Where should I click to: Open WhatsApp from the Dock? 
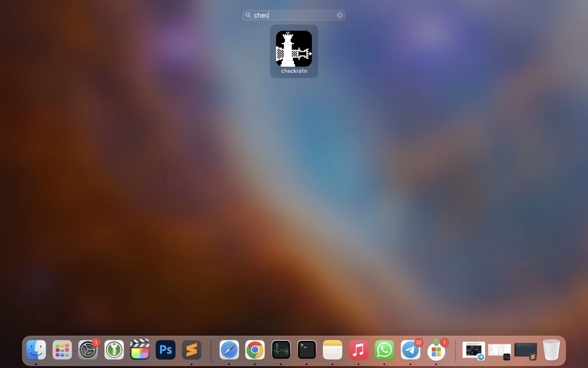(384, 350)
